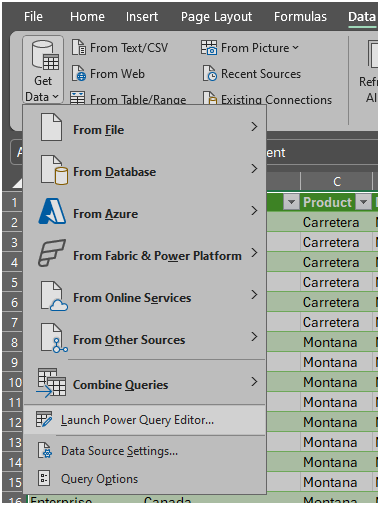
Task: Expand the From Database submenu arrow
Action: pos(254,169)
